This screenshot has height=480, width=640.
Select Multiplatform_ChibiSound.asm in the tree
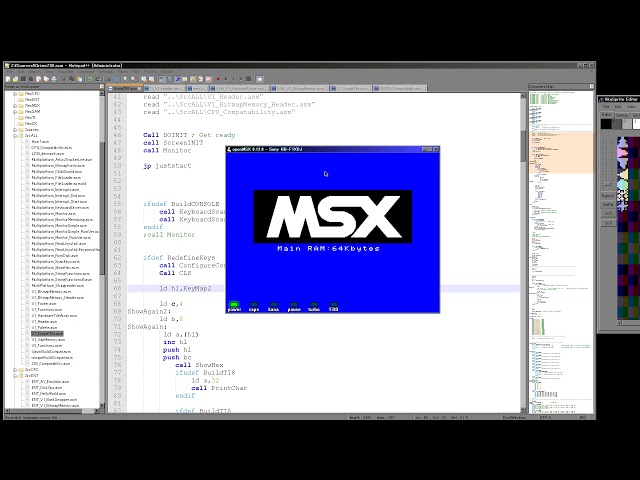tap(58, 171)
